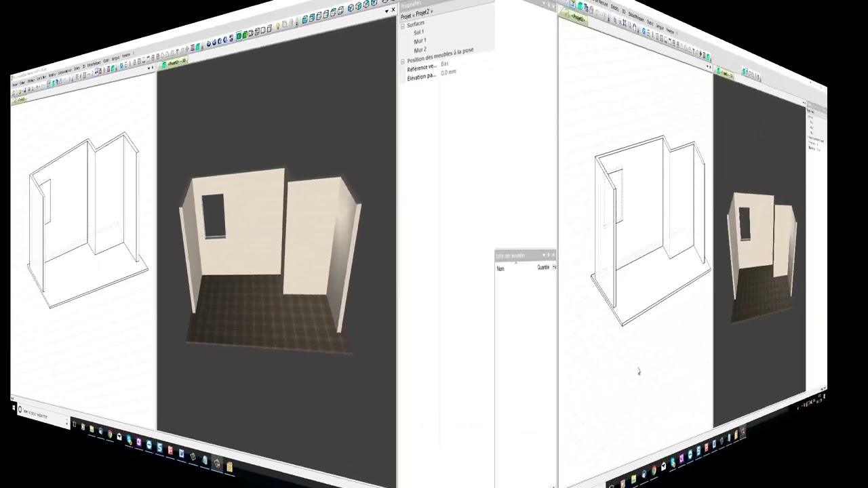868x488 pixels.
Task: Select Sol 1 in the Surfaces list
Action: 418,33
